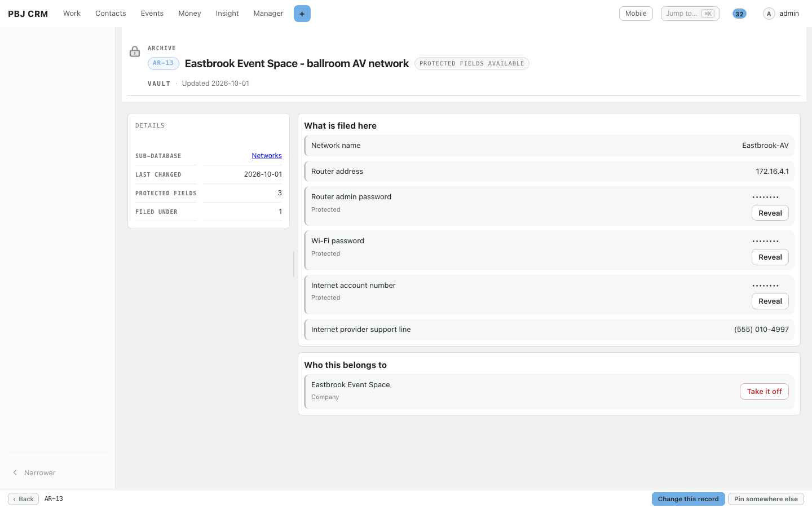Screen dimensions: 812x508
Task: Select the support line (555) 010-4997
Action: coord(761,330)
